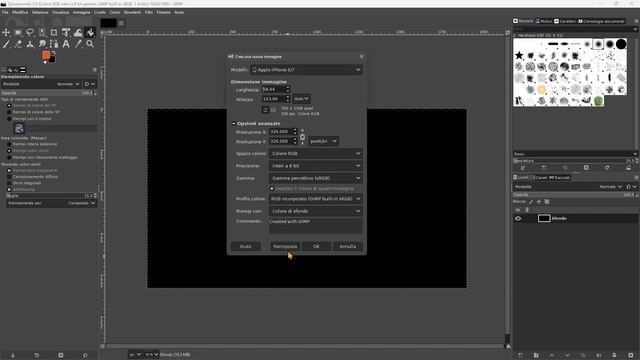640x360 pixels.
Task: Open the Precisione dropdown
Action: click(x=316, y=166)
